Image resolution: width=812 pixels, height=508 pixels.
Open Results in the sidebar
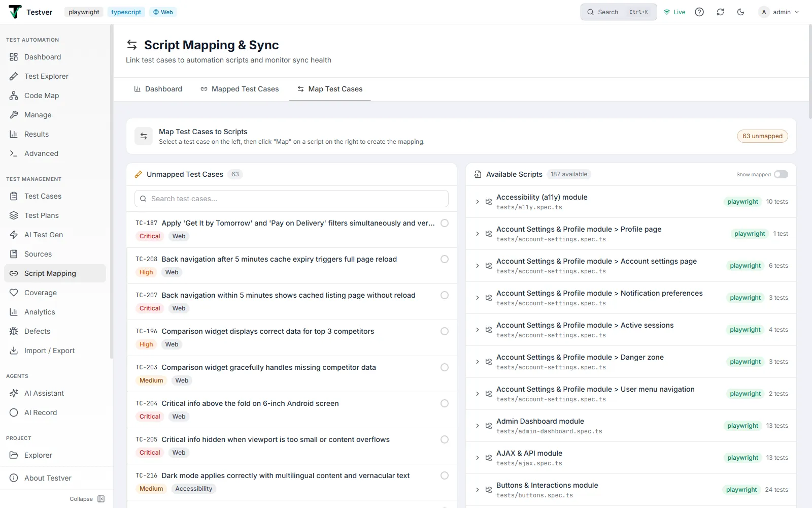pos(55,134)
